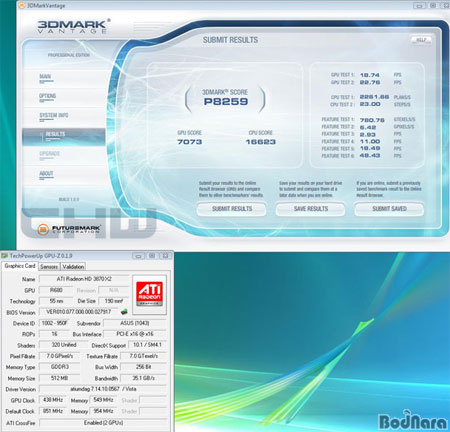
Task: Click GPU TEST 2 value '22.76'
Action: point(370,82)
